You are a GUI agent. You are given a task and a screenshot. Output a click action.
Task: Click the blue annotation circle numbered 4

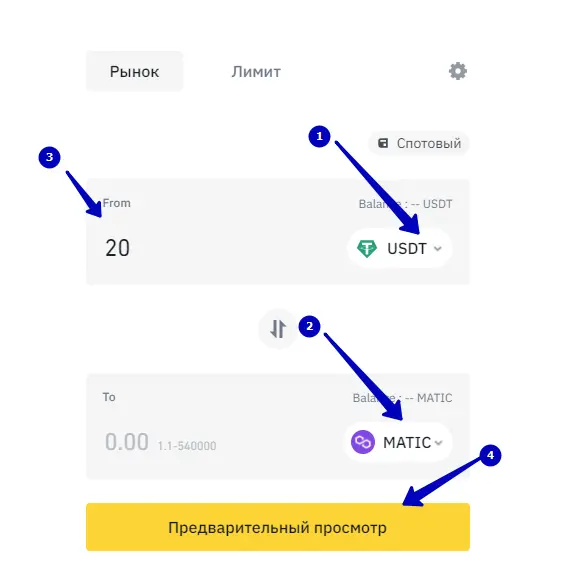pos(490,455)
